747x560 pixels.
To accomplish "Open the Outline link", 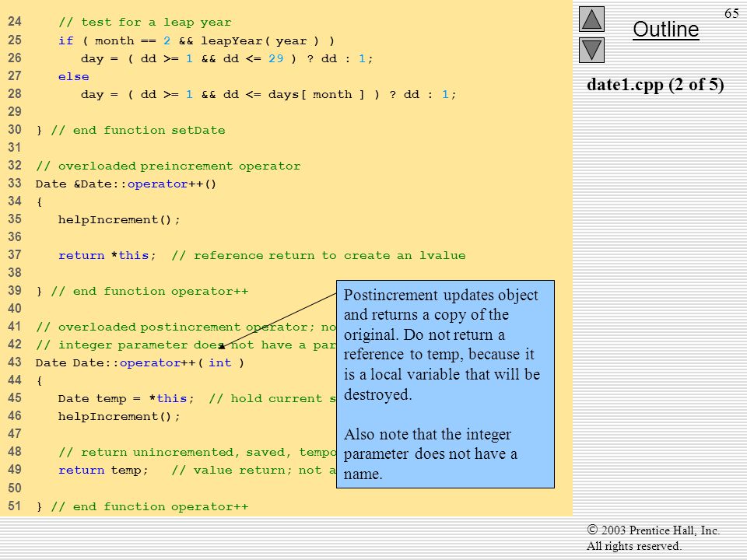I will point(665,30).
